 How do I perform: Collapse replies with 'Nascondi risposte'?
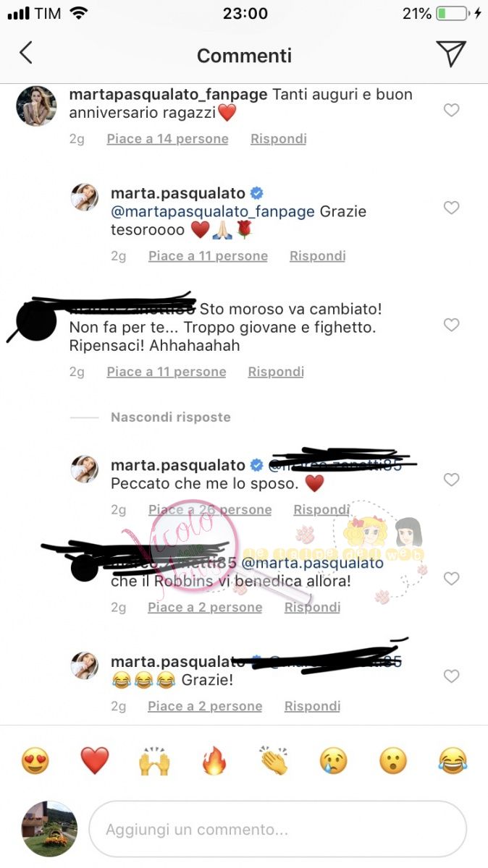coord(171,417)
